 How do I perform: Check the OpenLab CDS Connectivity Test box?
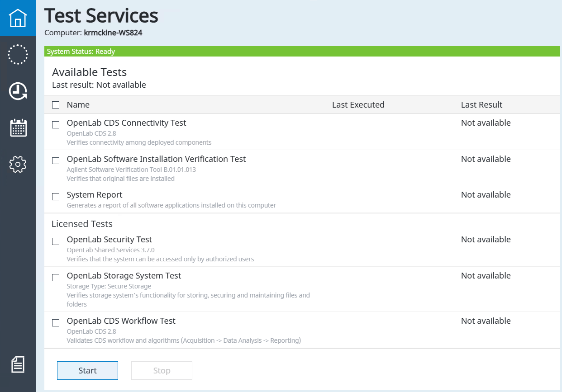[56, 125]
